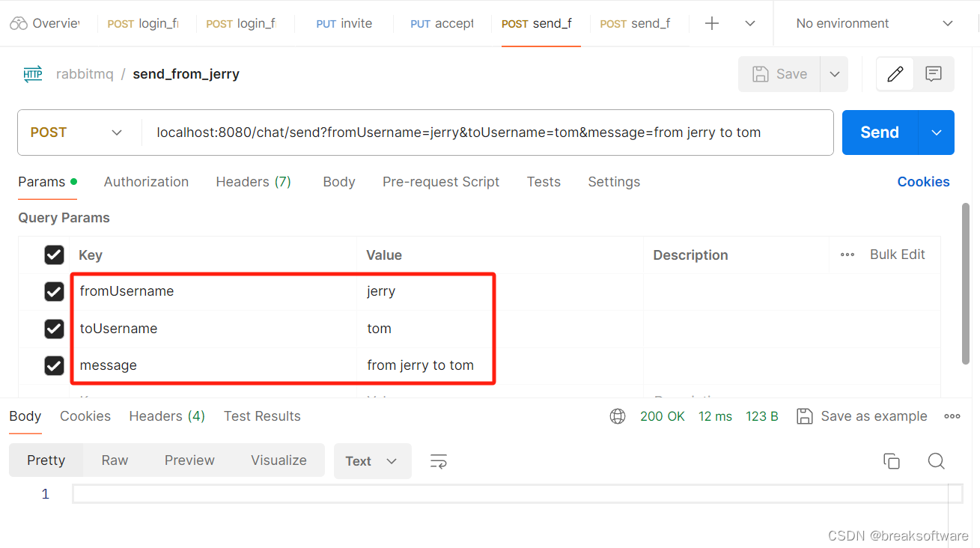980x548 pixels.
Task: Expand the Send options arrow
Action: tap(937, 133)
